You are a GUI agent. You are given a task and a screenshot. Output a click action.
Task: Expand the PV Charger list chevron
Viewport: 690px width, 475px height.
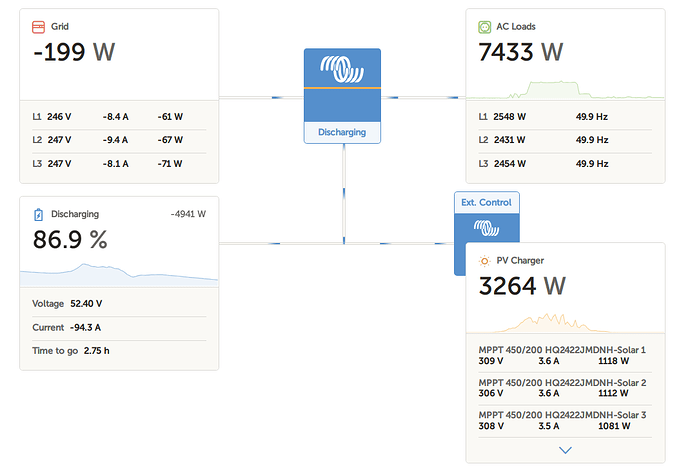565,450
